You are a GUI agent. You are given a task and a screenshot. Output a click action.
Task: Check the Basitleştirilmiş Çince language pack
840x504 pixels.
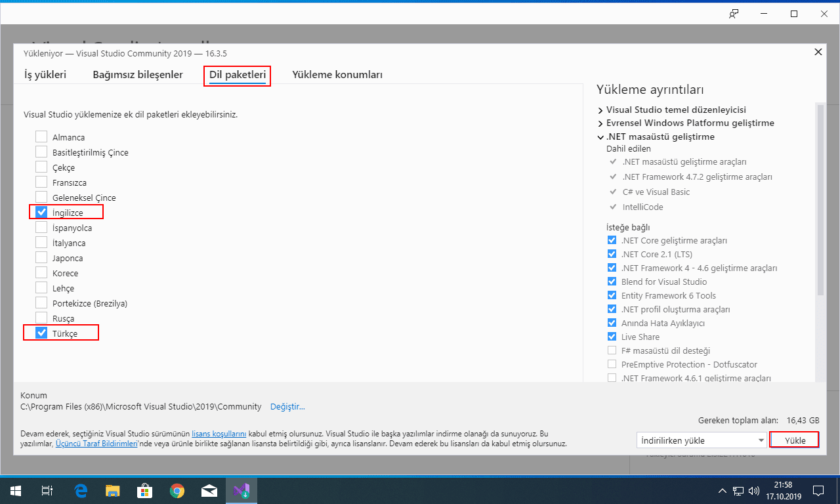click(41, 152)
